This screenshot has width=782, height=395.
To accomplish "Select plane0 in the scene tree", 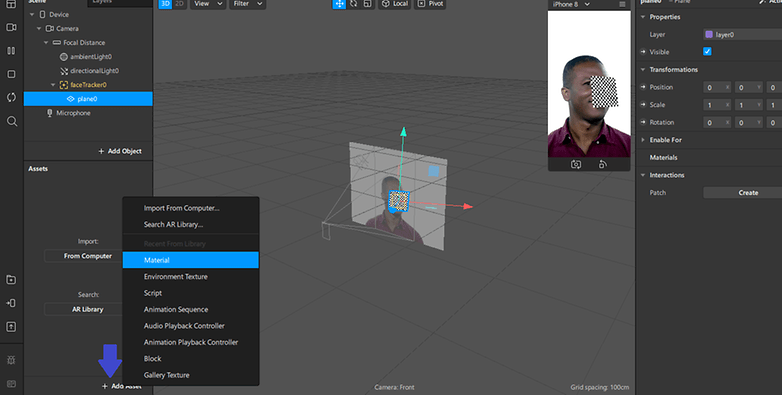I will pyautogui.click(x=88, y=99).
